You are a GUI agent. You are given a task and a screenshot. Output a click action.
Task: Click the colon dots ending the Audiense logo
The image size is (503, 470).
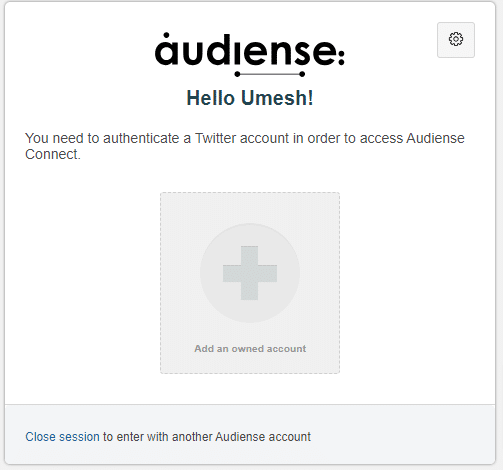tap(341, 56)
